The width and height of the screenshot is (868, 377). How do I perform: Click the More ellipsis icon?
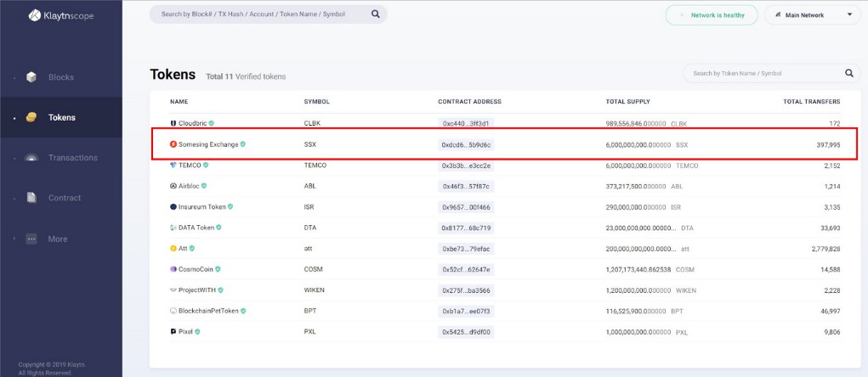tap(31, 239)
